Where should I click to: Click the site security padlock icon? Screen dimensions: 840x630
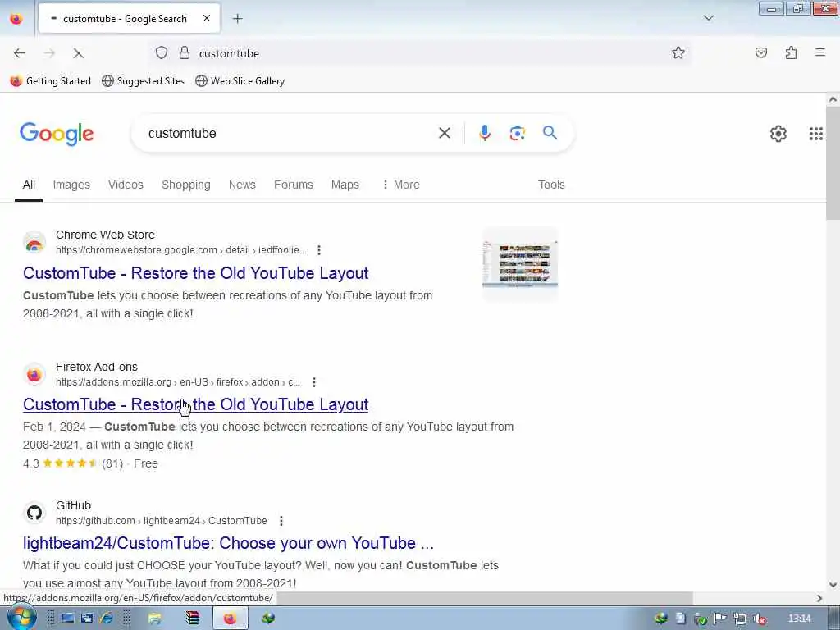[185, 52]
